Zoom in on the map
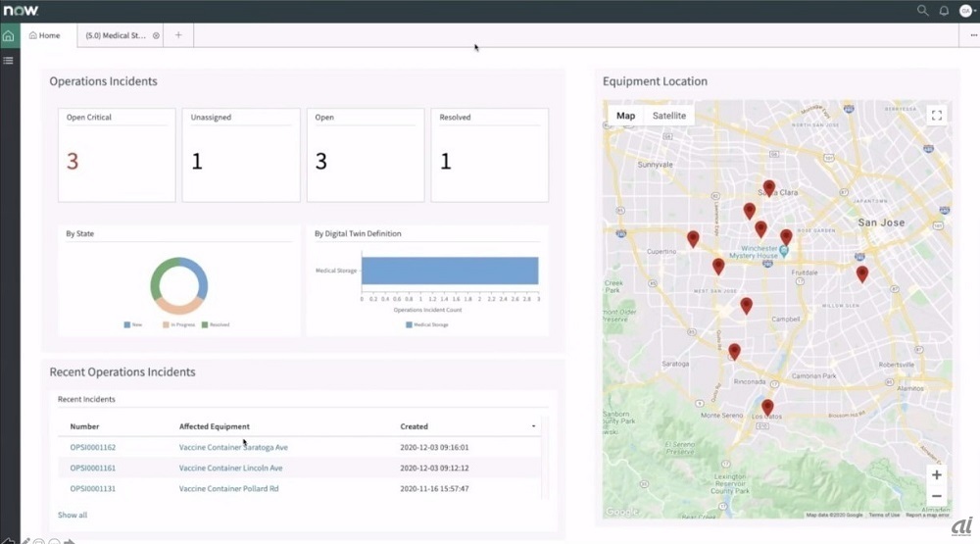This screenshot has height=544, width=980. click(936, 475)
